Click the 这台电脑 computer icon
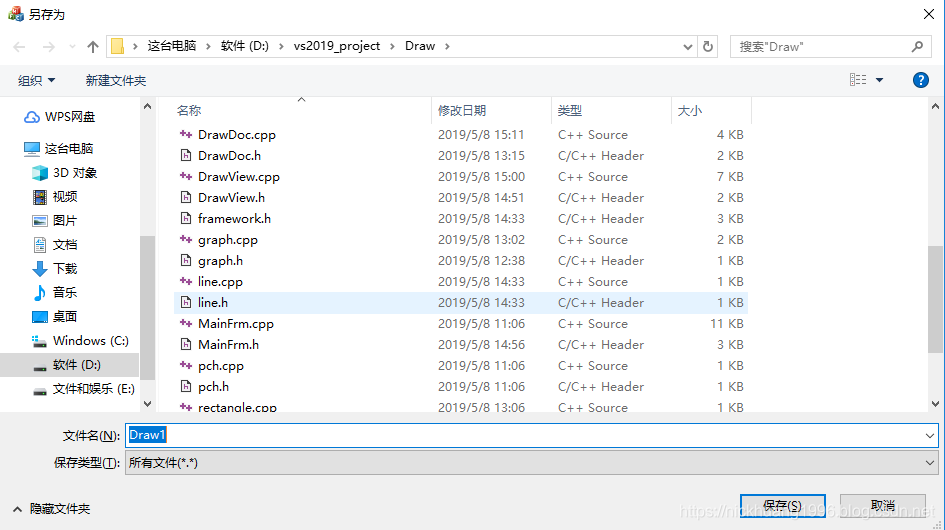Screen dimensions: 945x530 pyautogui.click(x=32, y=148)
